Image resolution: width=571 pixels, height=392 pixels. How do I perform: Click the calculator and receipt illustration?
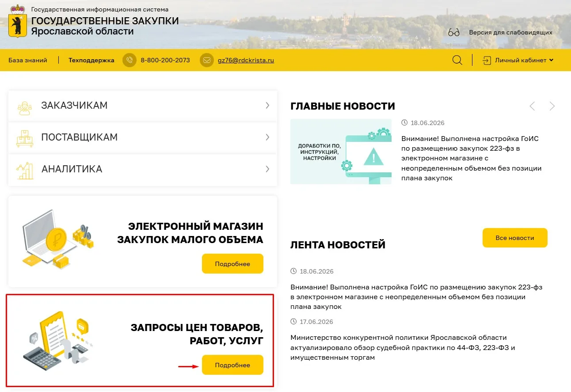click(58, 341)
